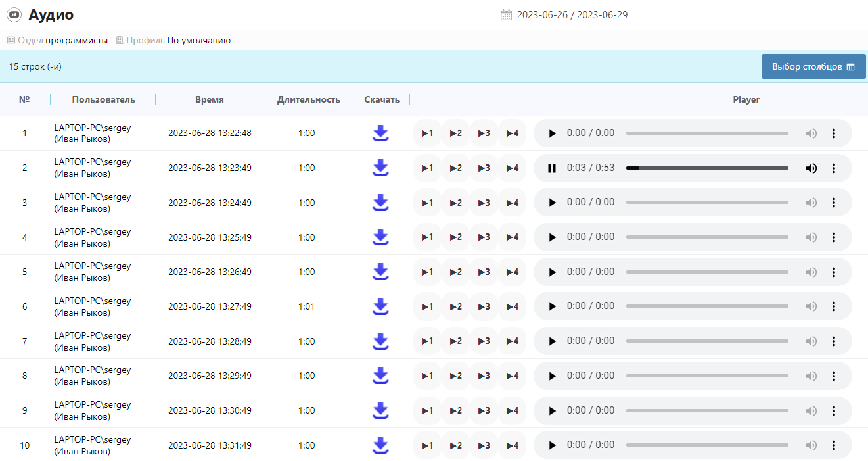
Task: Play the audio in row 1
Action: coord(552,133)
